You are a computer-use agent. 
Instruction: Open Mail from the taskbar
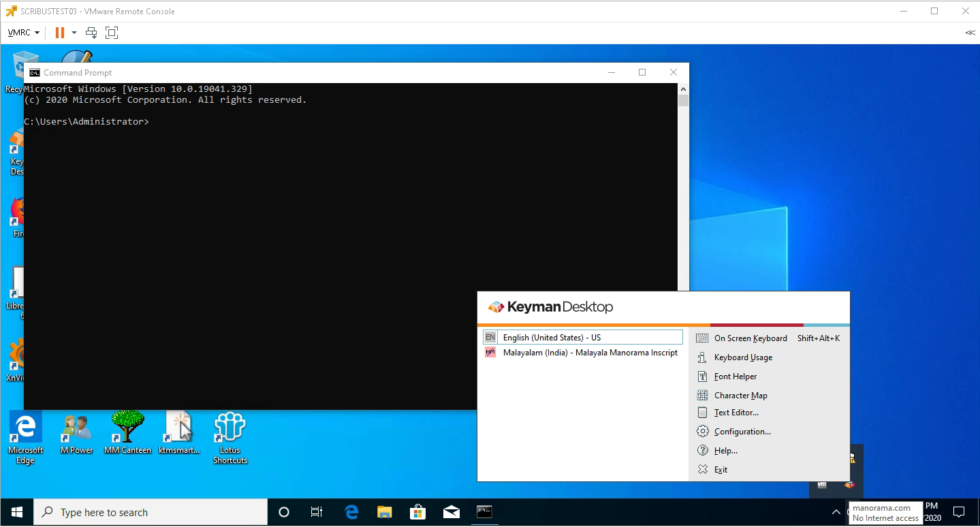click(x=451, y=512)
